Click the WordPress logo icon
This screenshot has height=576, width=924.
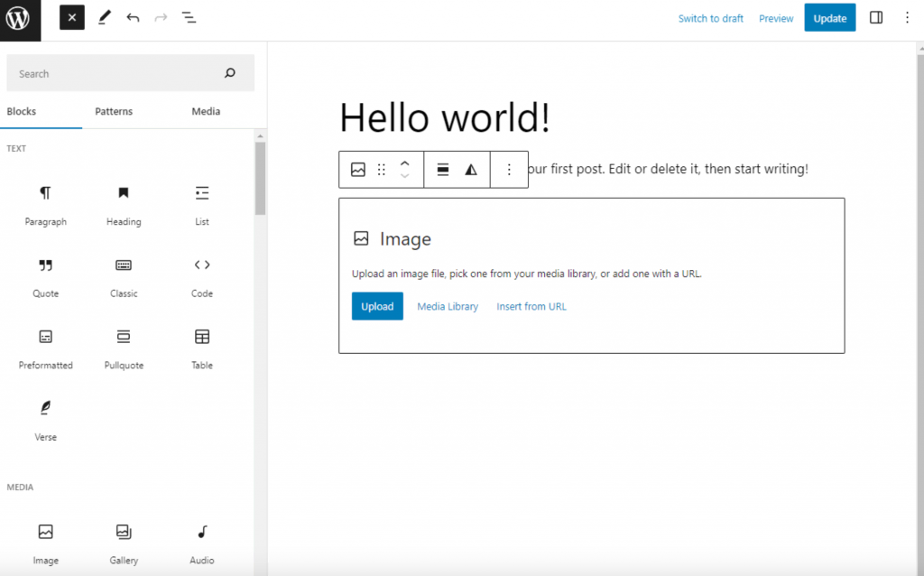pyautogui.click(x=20, y=19)
